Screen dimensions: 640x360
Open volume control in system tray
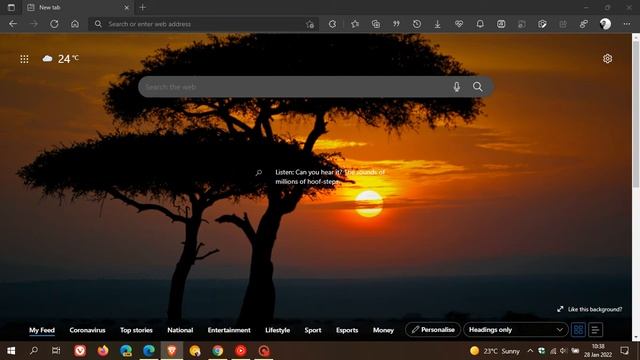(563, 351)
